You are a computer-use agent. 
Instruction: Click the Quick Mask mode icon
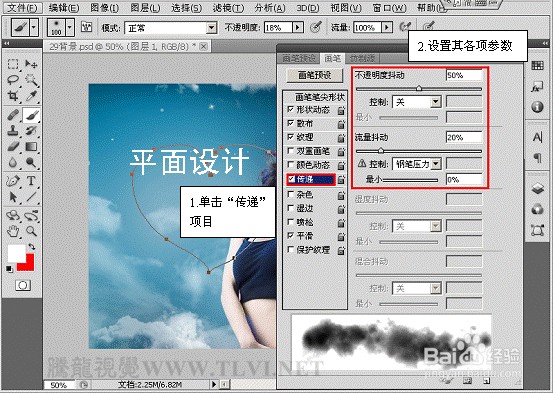point(23,285)
